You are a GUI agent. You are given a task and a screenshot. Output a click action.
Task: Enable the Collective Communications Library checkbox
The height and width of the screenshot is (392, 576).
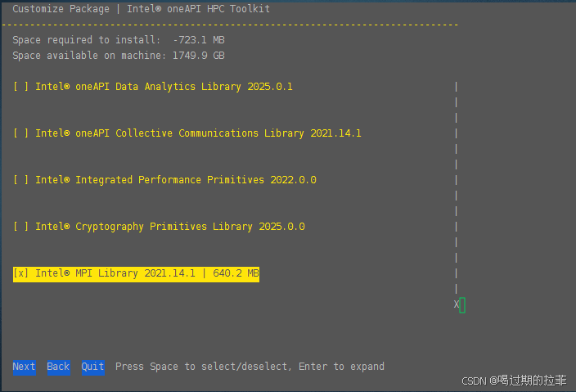pyautogui.click(x=21, y=133)
